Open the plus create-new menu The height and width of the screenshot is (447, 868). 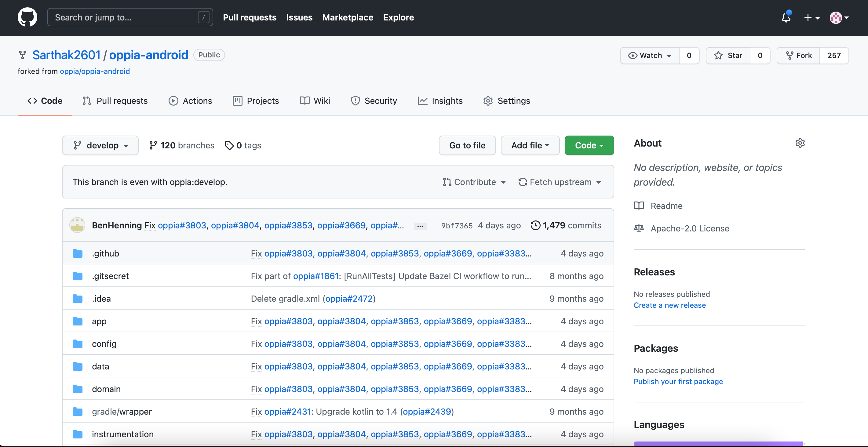[x=811, y=17]
